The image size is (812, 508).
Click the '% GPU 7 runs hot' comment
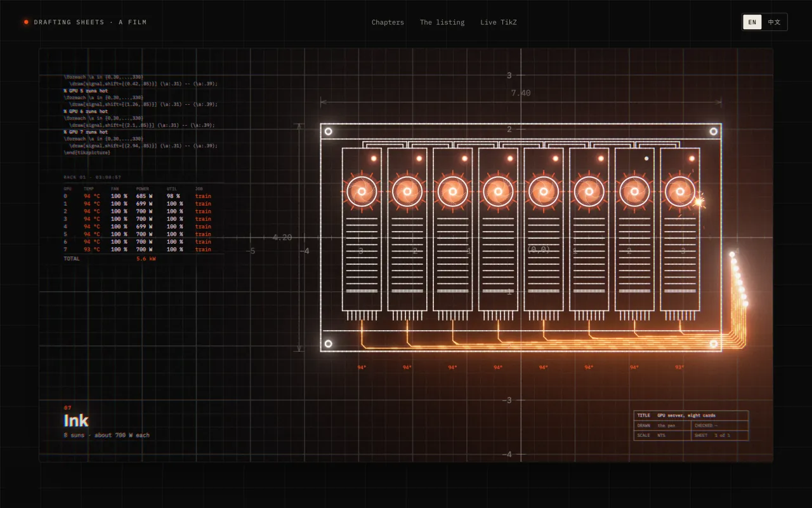86,132
